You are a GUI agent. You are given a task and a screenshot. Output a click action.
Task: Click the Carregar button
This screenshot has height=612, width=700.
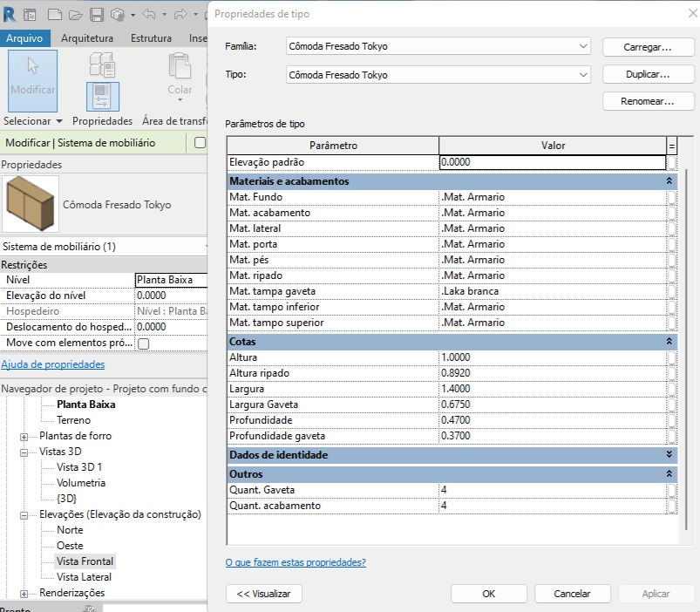(x=648, y=47)
